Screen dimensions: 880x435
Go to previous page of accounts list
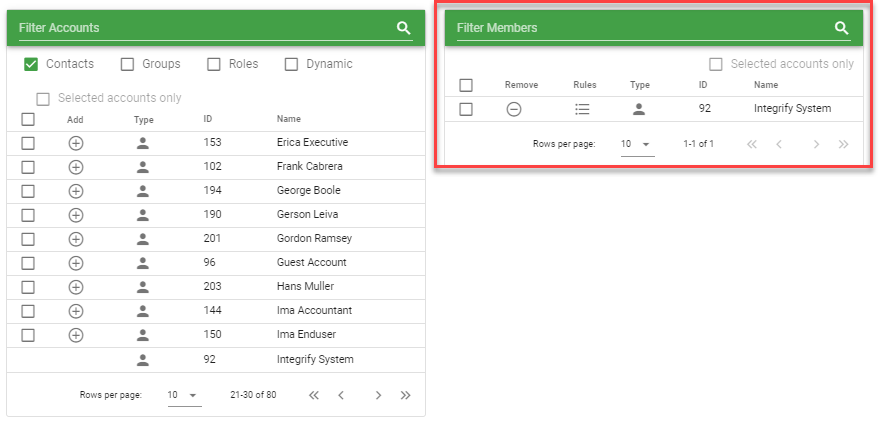point(341,395)
